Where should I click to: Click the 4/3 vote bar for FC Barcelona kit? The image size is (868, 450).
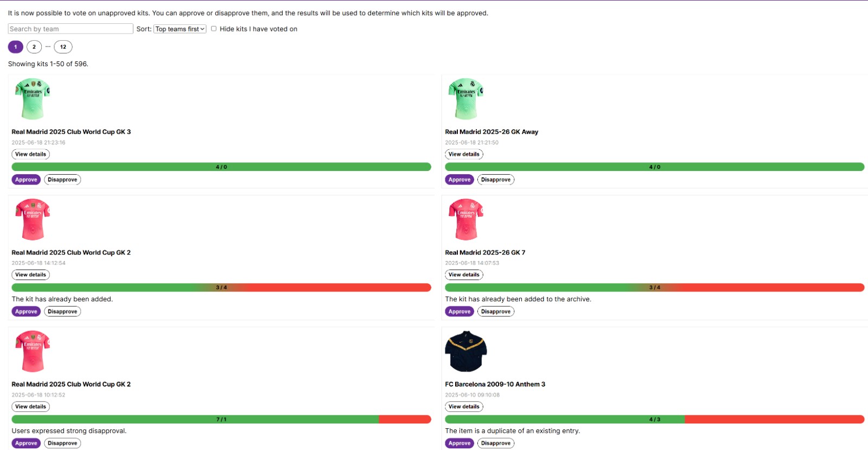654,420
